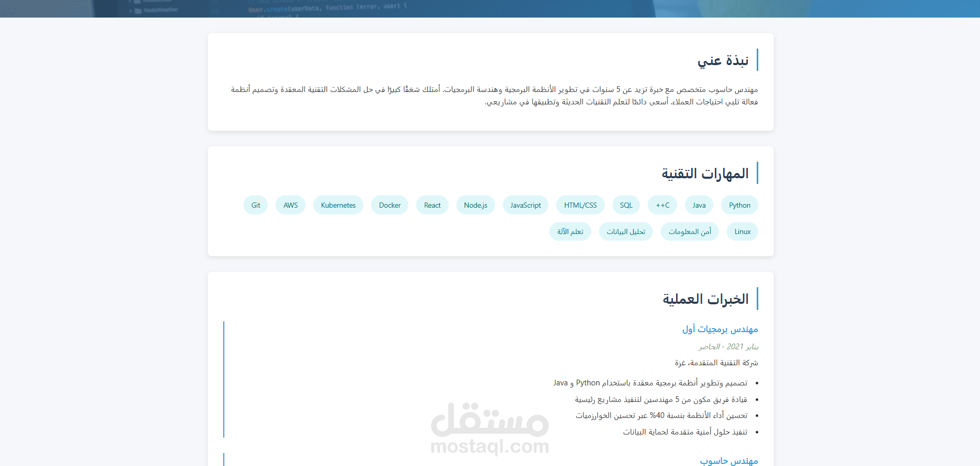Click the bullet about حلول أمنية متقدمة
The width and height of the screenshot is (980, 466).
click(685, 432)
